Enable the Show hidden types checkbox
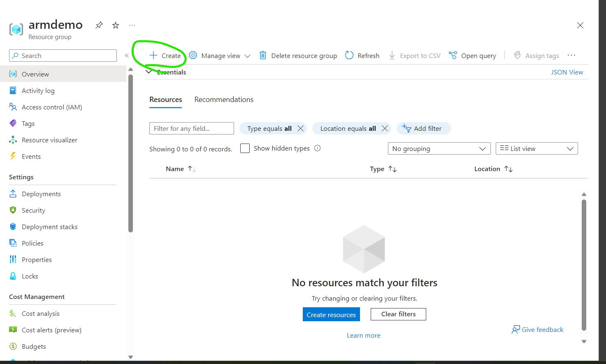The height and width of the screenshot is (364, 606). (245, 148)
